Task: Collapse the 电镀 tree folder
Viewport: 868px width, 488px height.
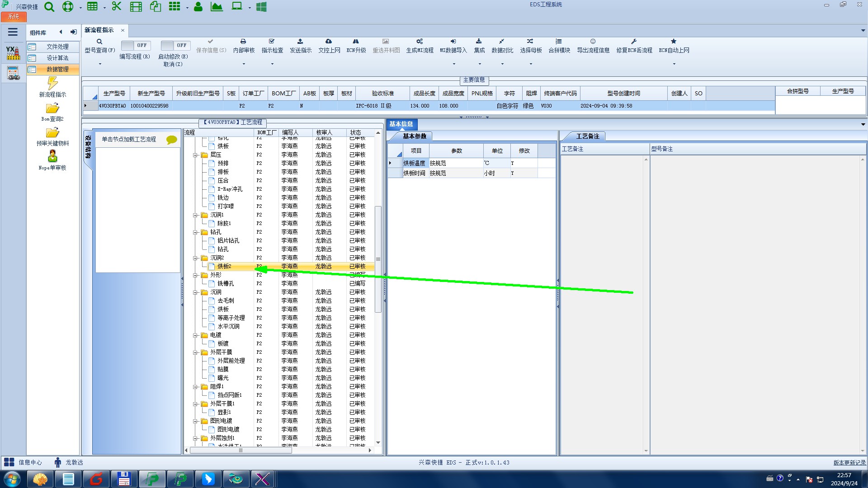Action: tap(195, 335)
